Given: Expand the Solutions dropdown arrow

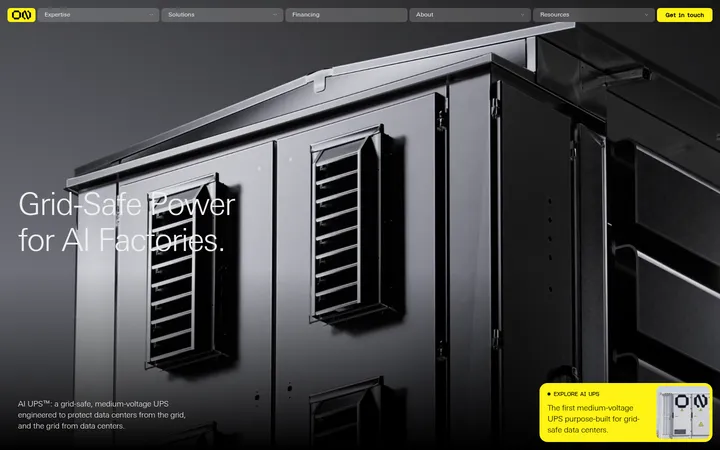Looking at the screenshot, I should point(275,15).
